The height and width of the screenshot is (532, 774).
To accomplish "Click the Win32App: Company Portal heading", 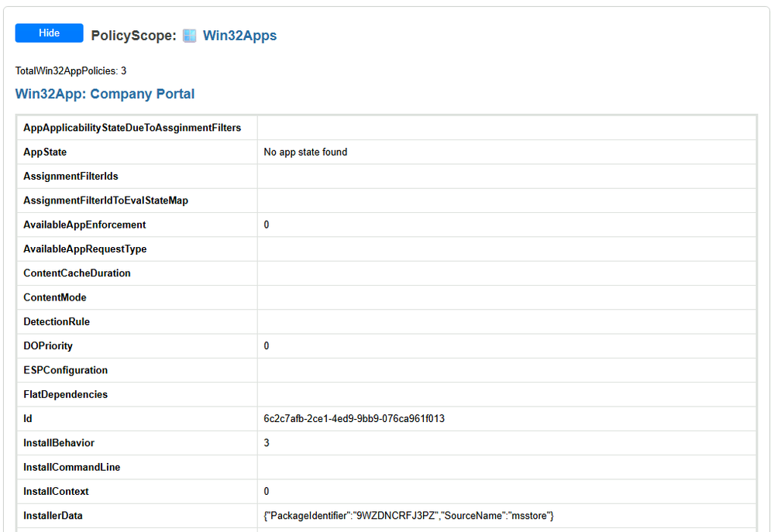I will click(105, 94).
